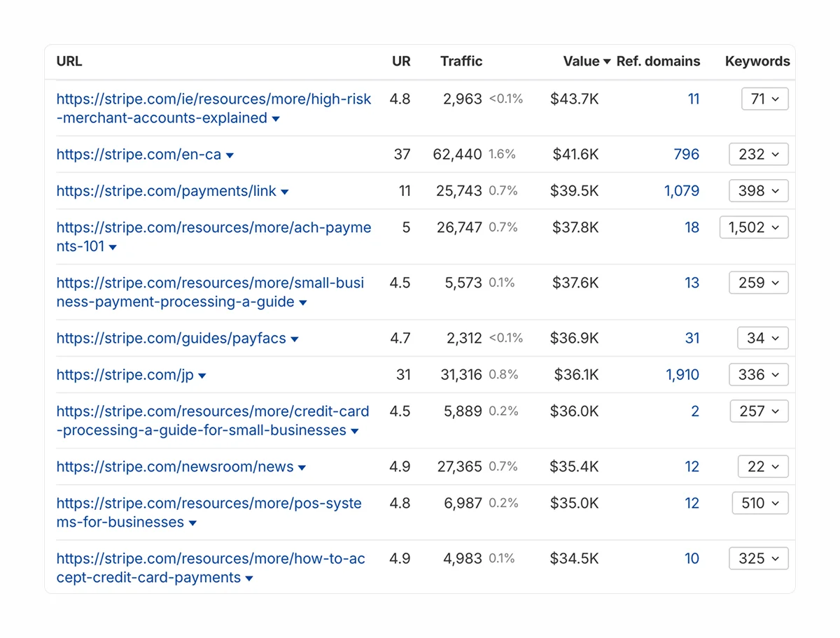
Task: Click the 796 referring domains link
Action: (686, 155)
